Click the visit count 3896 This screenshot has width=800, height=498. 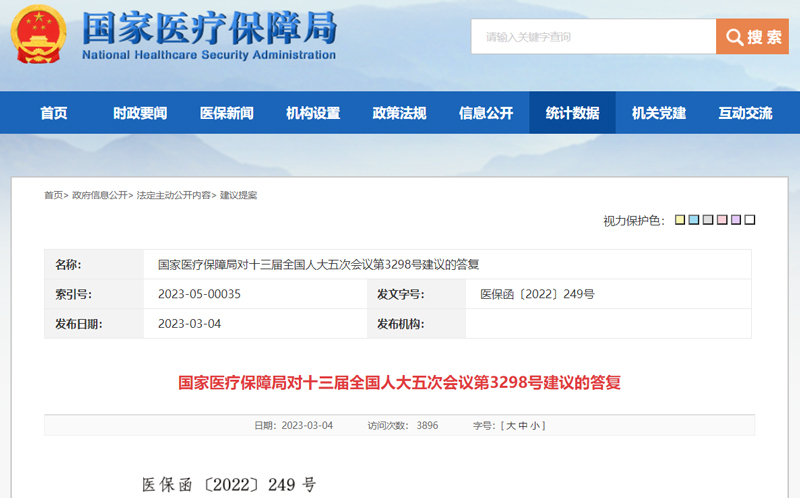point(427,426)
